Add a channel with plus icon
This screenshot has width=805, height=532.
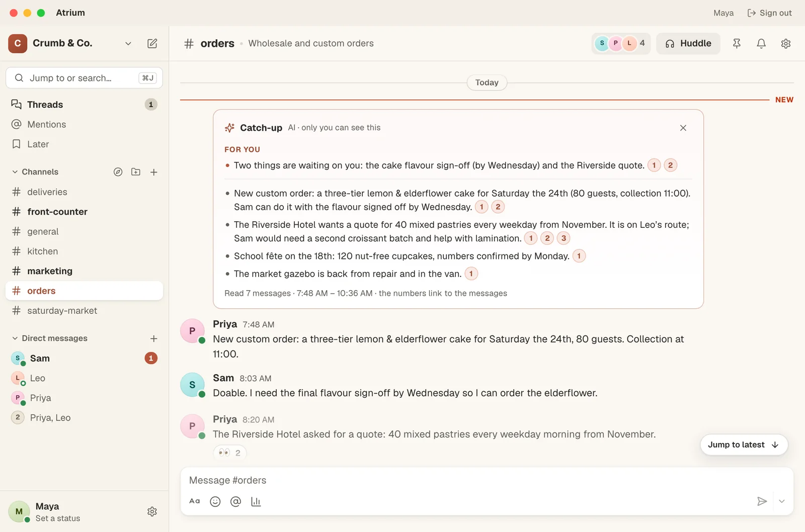point(154,172)
